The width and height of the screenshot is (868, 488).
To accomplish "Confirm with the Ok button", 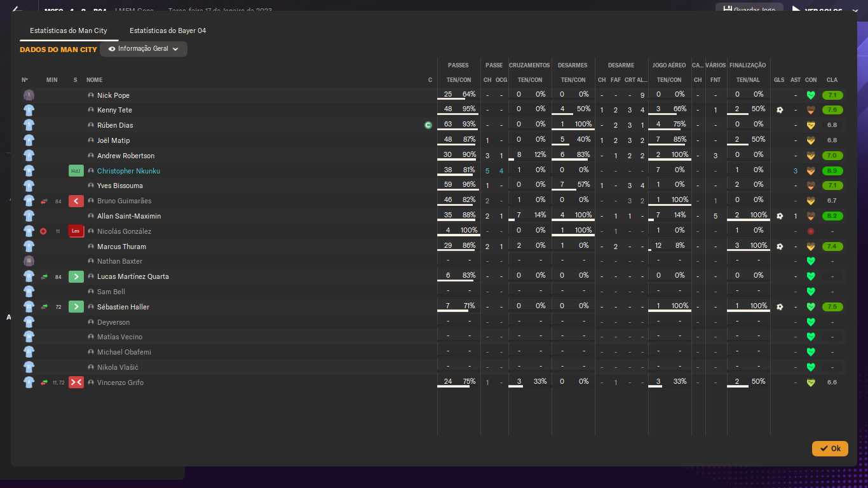I will coord(830,449).
